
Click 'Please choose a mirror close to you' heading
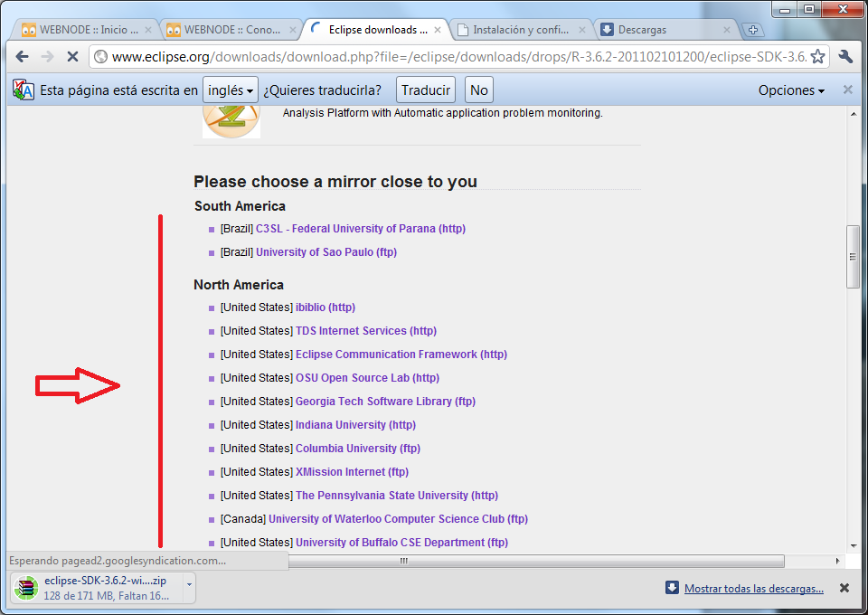[x=335, y=182]
